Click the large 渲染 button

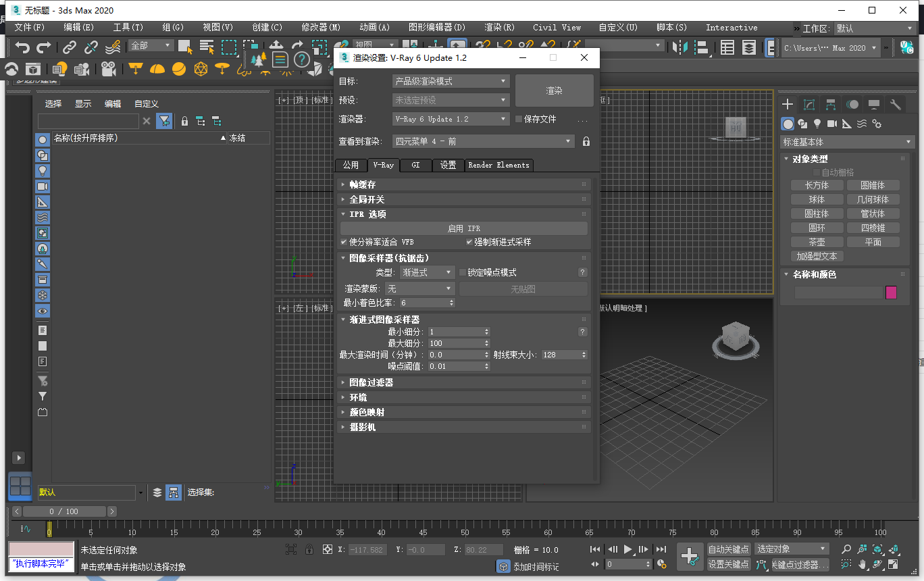click(x=555, y=91)
